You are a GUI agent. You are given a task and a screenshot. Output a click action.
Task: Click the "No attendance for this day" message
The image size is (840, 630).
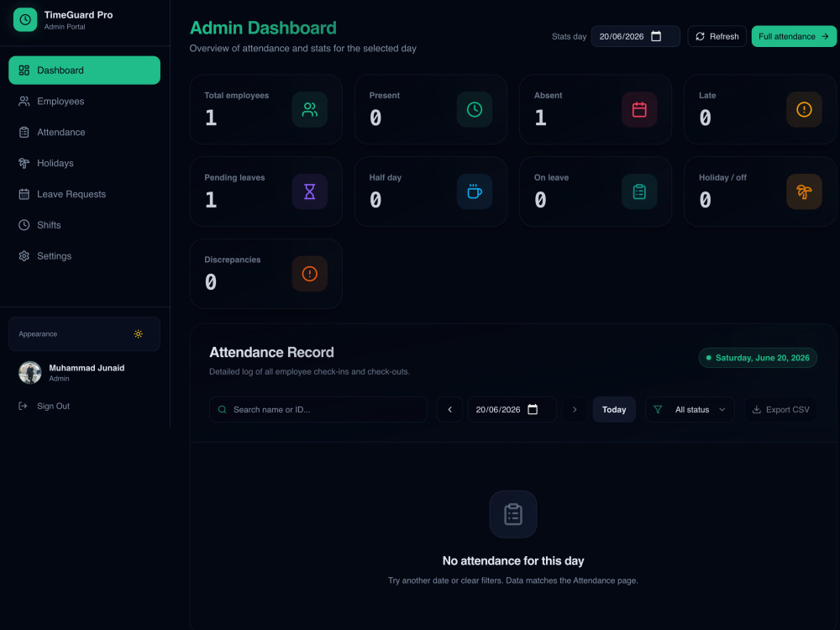click(513, 561)
